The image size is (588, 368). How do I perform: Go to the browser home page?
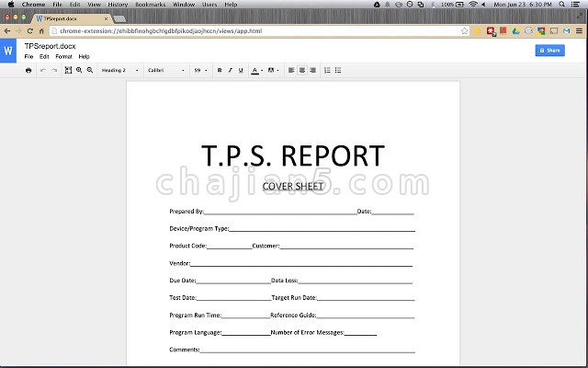tap(41, 31)
